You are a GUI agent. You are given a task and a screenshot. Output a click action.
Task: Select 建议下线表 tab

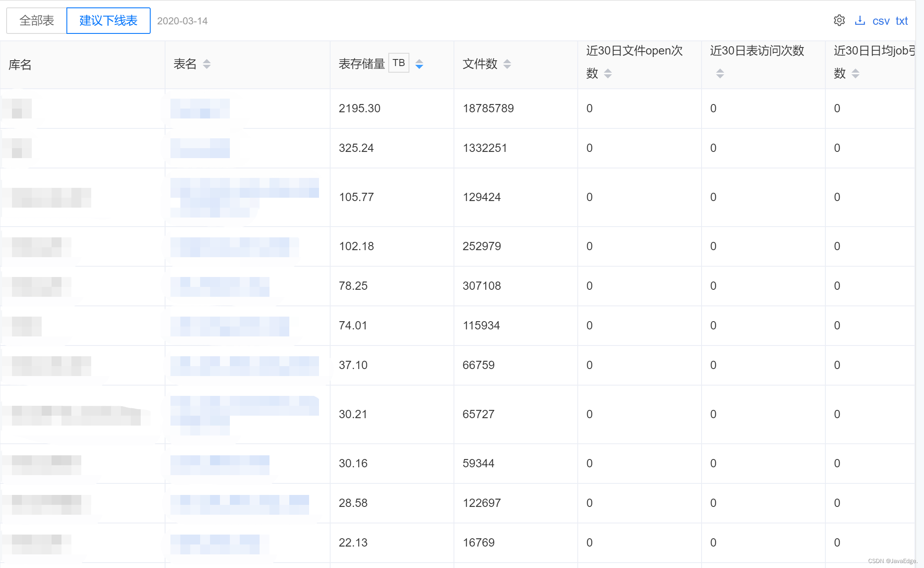tap(108, 21)
